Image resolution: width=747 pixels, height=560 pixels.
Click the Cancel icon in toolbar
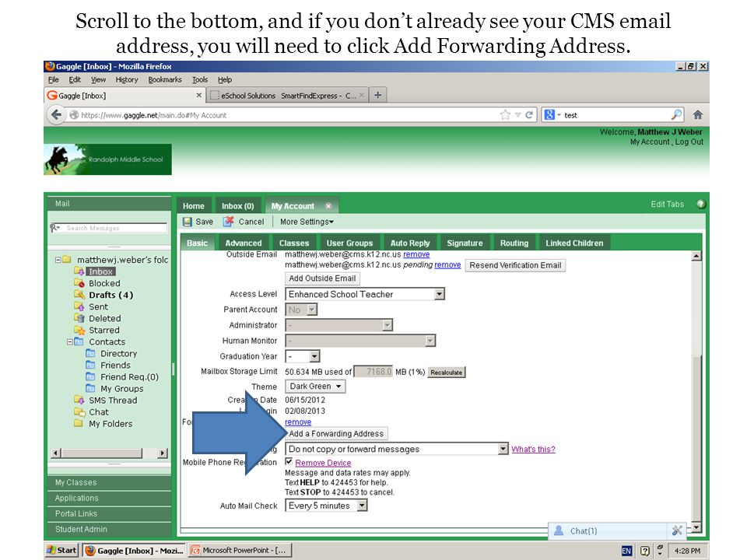click(x=229, y=222)
